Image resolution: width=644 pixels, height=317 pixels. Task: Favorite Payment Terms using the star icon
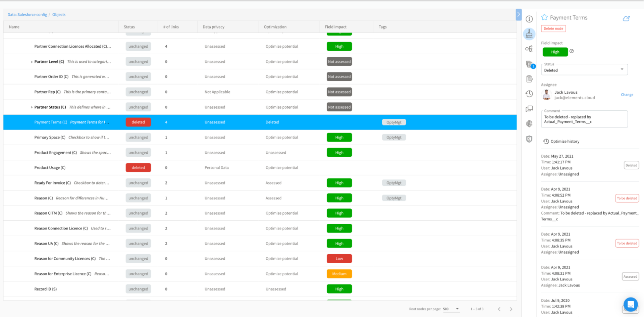[x=545, y=17]
